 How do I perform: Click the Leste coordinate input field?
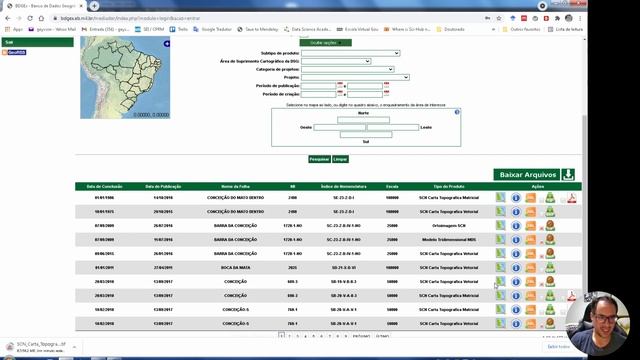tap(393, 127)
